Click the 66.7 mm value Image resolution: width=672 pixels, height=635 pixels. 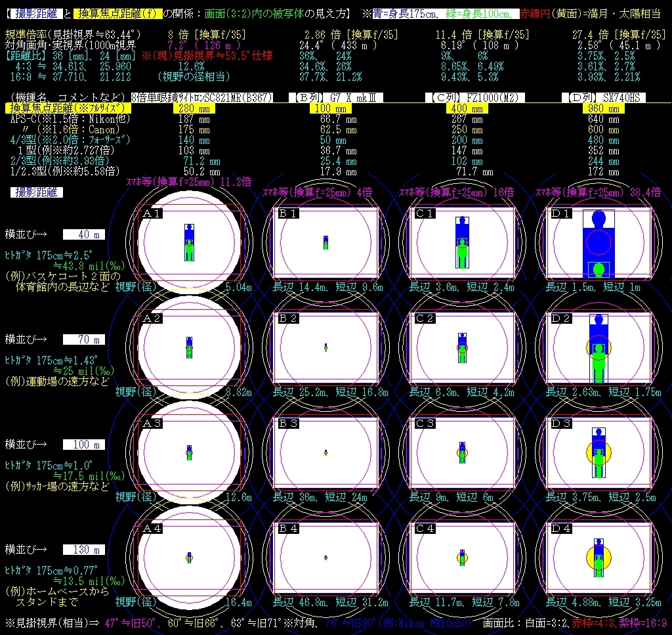(339, 120)
